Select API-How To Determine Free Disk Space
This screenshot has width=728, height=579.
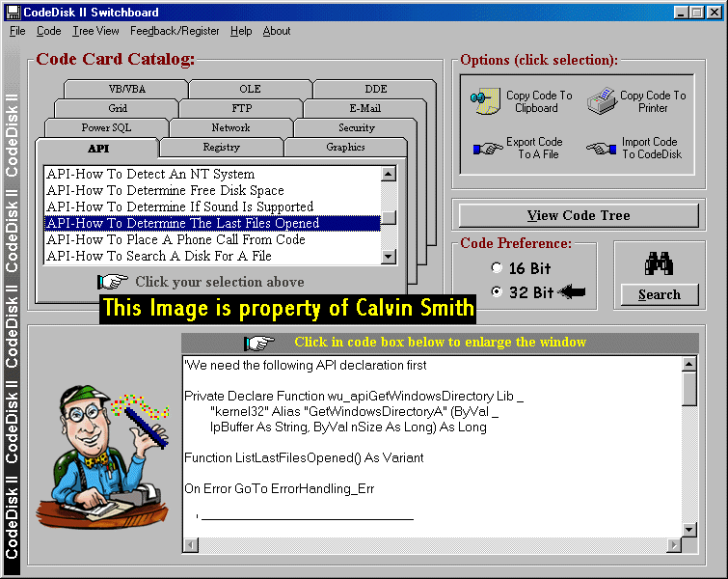pos(212,190)
